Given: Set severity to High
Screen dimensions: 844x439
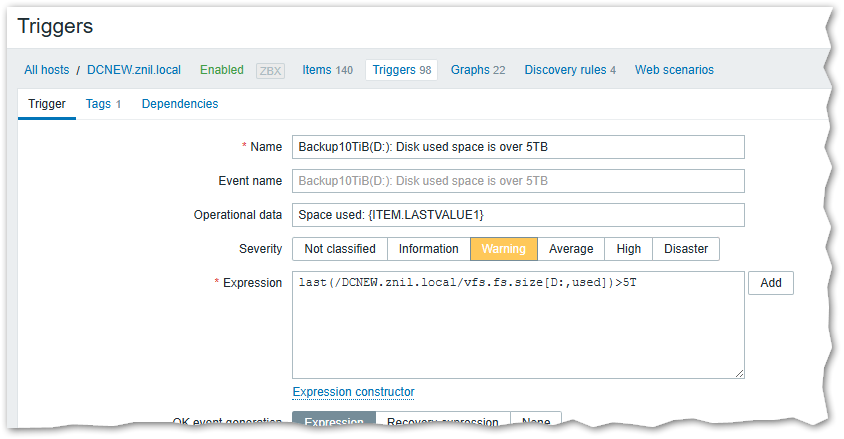Looking at the screenshot, I should click(628, 249).
